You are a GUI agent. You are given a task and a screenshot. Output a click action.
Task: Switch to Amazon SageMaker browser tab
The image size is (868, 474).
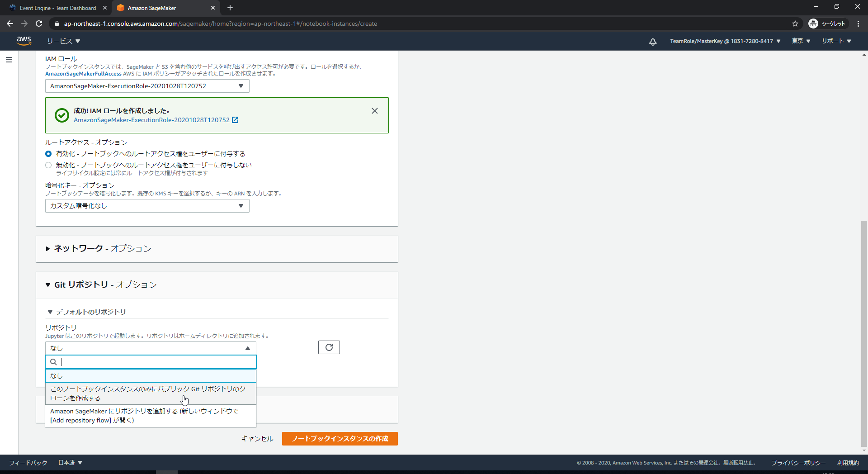click(165, 8)
